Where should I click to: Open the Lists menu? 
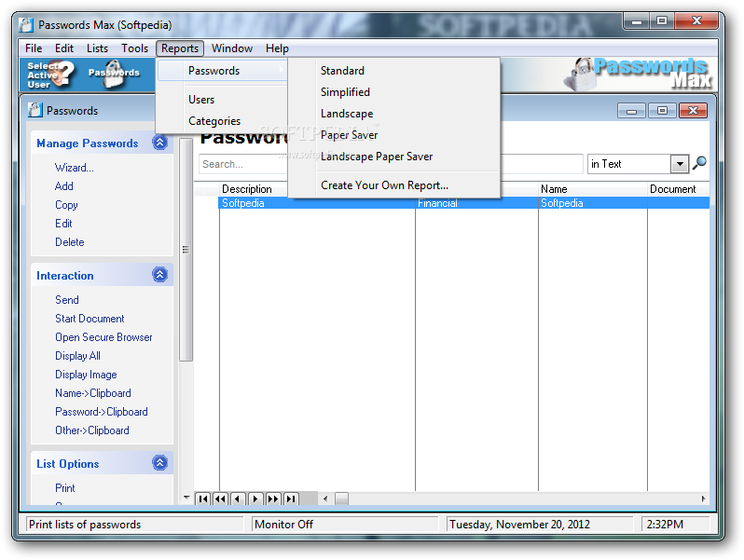(x=97, y=48)
